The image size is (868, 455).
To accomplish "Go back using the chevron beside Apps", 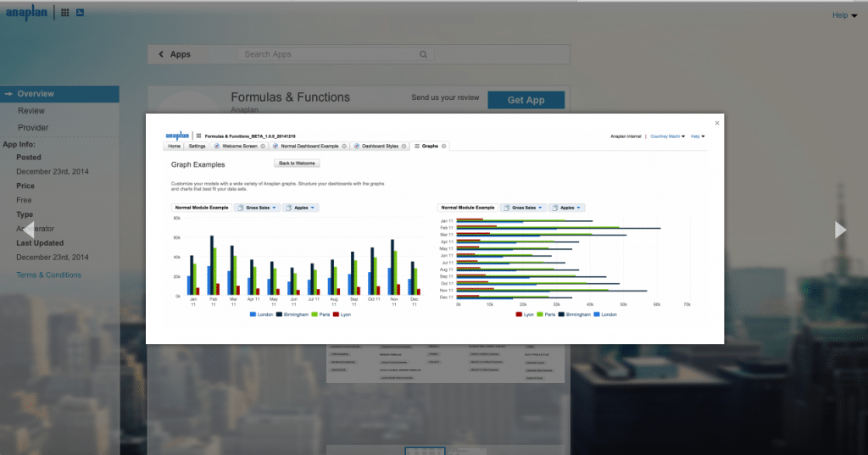I will click(x=161, y=54).
